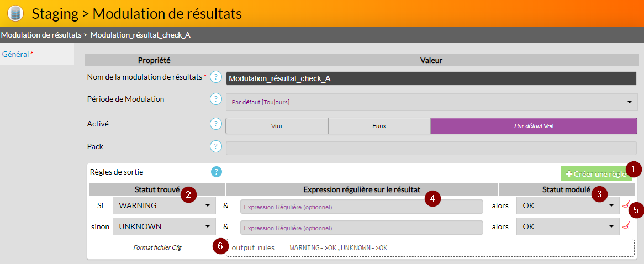Delete the WARNING rule with broom icon
Screen dimensions: 644x264
click(626, 206)
